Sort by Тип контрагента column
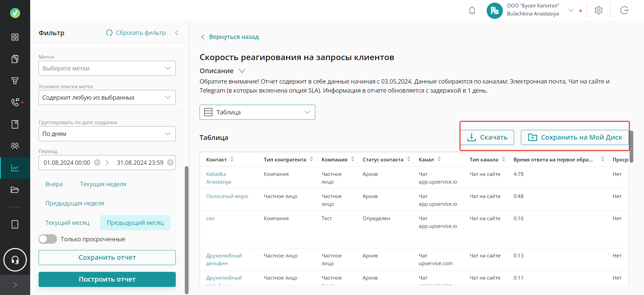Viewport: 644px width, 295px height. click(x=311, y=159)
